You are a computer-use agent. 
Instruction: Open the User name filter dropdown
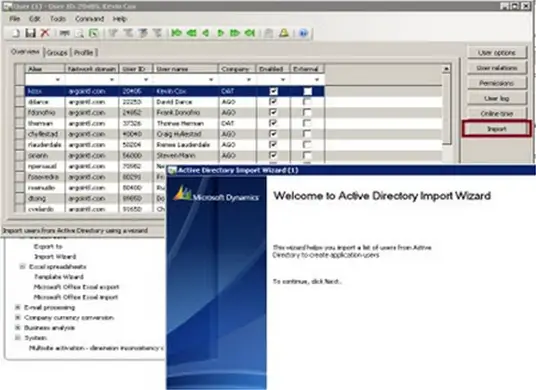tap(211, 80)
